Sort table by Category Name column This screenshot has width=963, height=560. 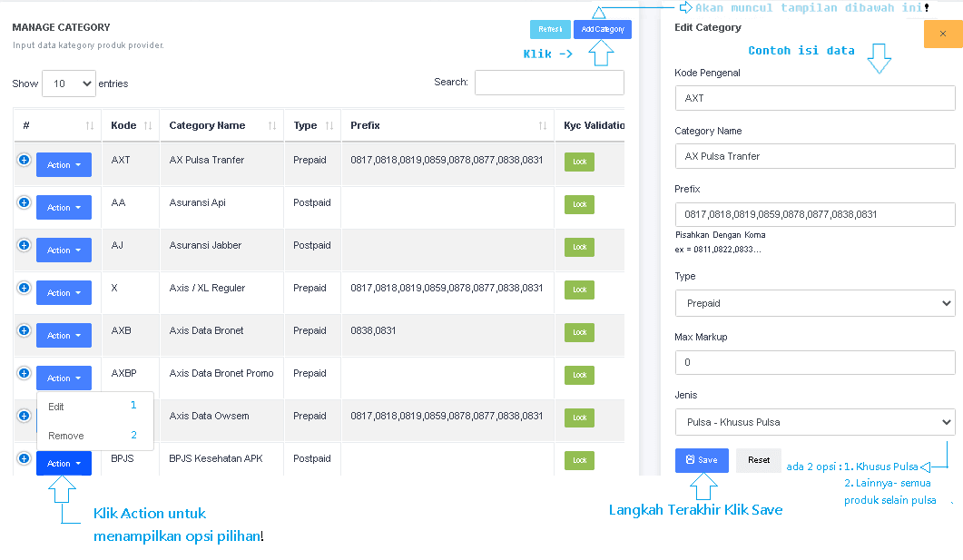[272, 125]
